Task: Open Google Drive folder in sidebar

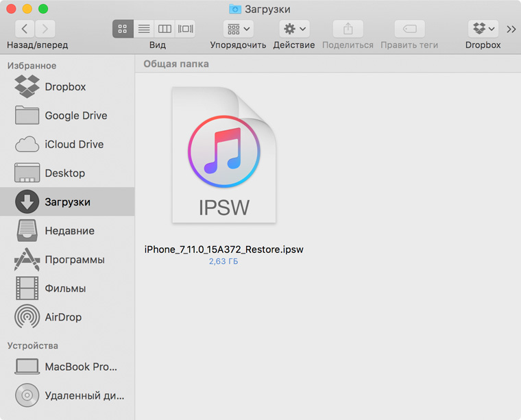Action: click(75, 116)
